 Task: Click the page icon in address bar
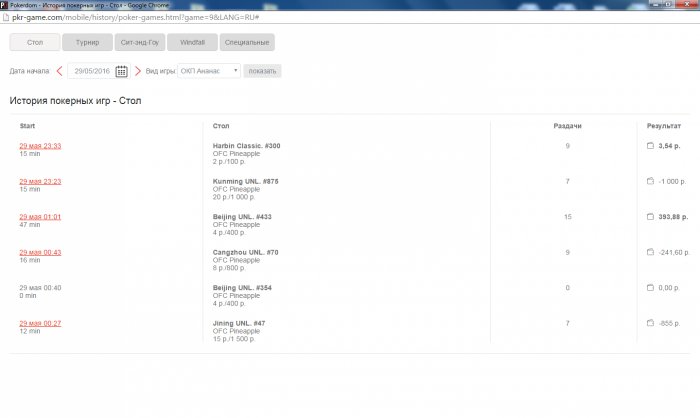(6, 17)
